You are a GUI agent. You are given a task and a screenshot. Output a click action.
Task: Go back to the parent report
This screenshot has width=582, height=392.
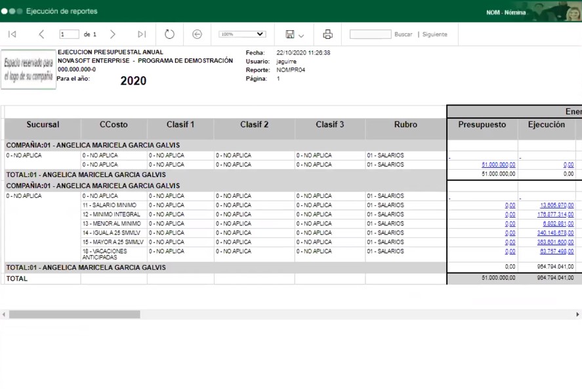(x=197, y=34)
